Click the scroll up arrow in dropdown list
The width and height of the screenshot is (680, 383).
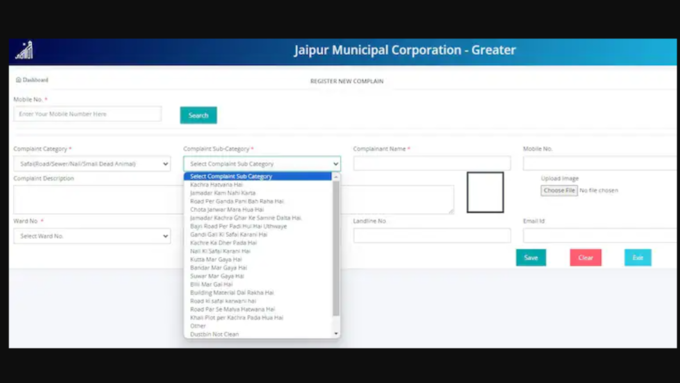336,177
